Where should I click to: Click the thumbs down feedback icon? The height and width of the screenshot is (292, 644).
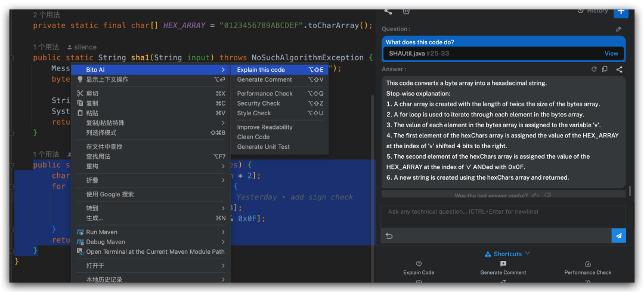coord(547,195)
